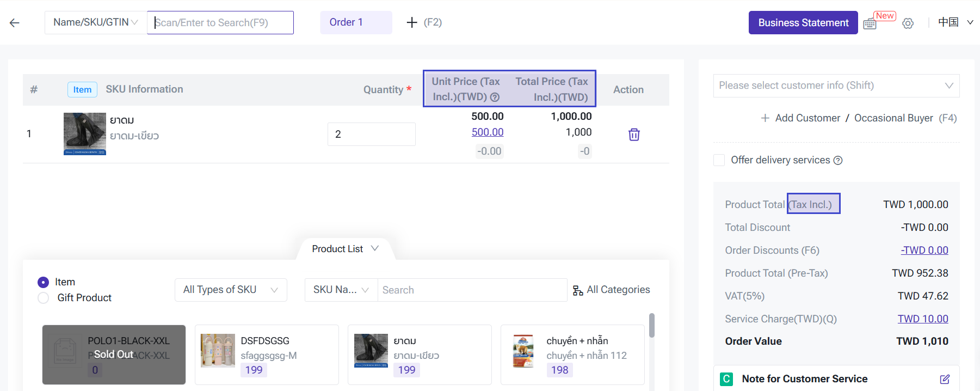Select the Item radio button
Image resolution: width=980 pixels, height=391 pixels.
pyautogui.click(x=44, y=282)
